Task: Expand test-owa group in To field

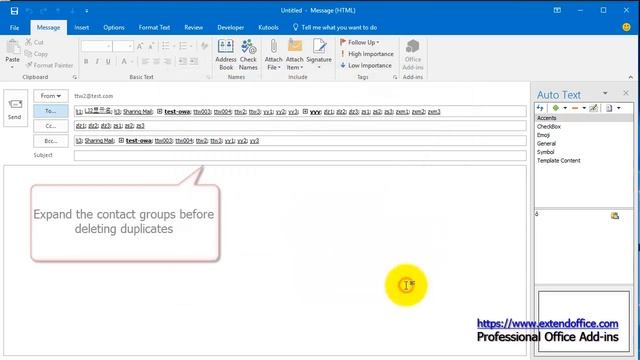Action: 160,111
